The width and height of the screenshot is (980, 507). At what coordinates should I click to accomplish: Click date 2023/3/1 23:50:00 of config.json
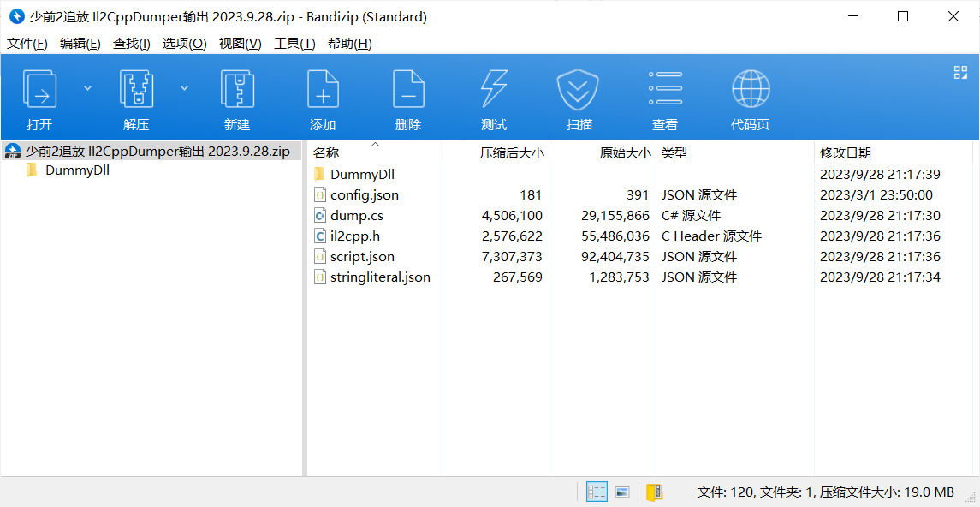coord(876,195)
